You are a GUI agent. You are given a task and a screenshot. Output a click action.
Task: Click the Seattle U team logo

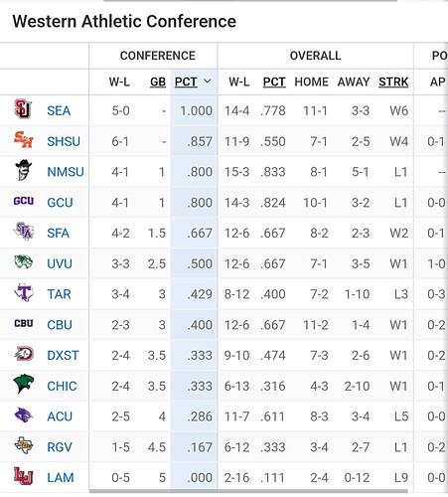[23, 109]
